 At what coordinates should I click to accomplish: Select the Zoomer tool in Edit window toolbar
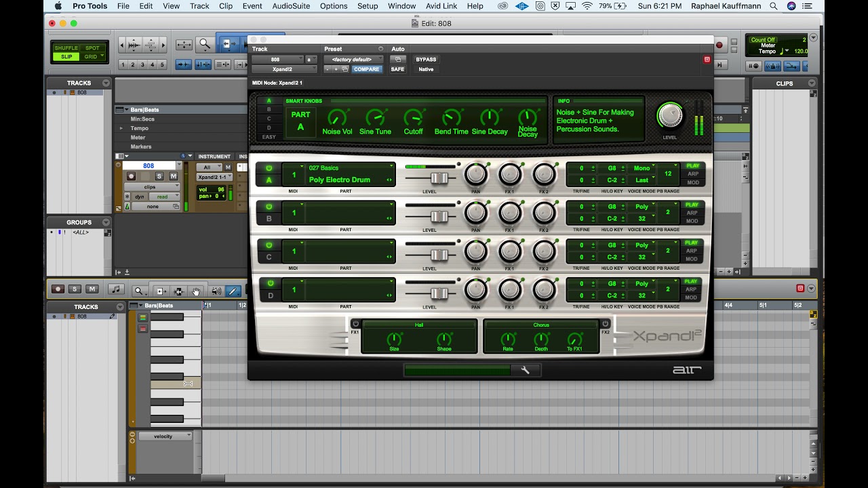[204, 45]
